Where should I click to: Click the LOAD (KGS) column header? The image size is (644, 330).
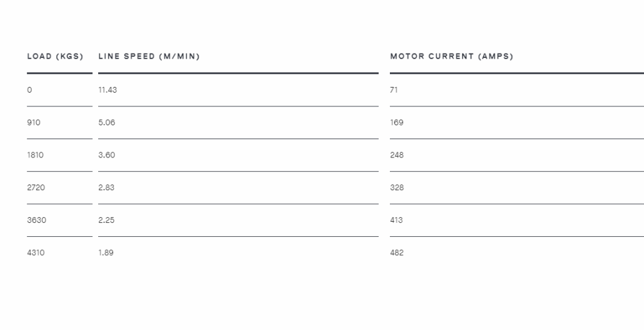point(55,57)
